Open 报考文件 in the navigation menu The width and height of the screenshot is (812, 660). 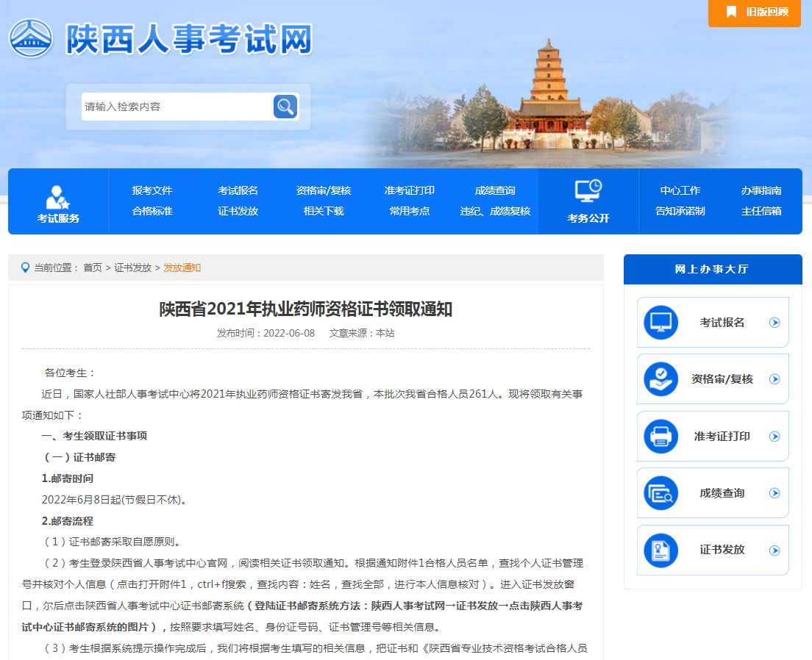click(152, 190)
